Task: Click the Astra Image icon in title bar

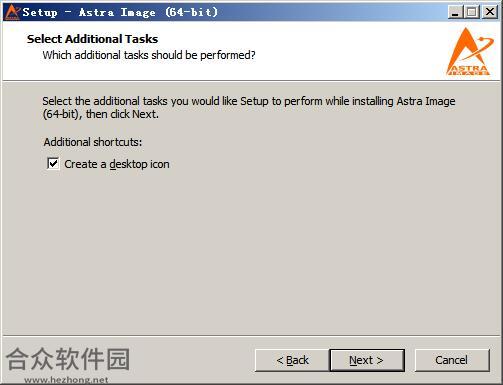Action: 12,12
